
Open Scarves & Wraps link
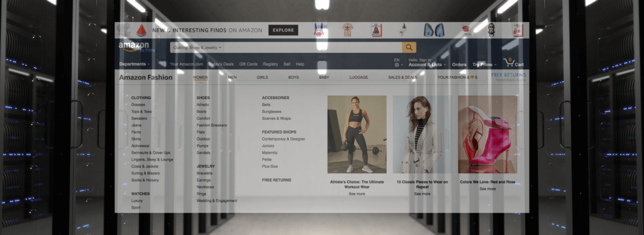tap(276, 118)
